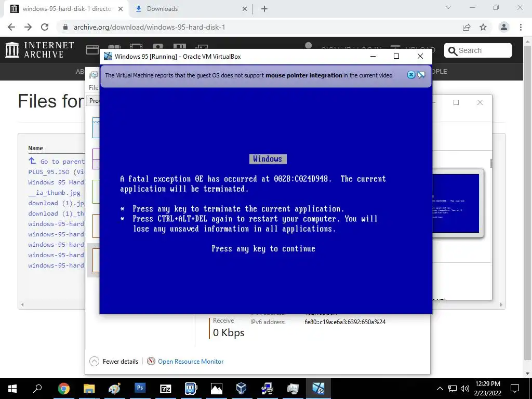Open the Windows 95 Hard file link
This screenshot has width=532, height=399.
[56, 182]
